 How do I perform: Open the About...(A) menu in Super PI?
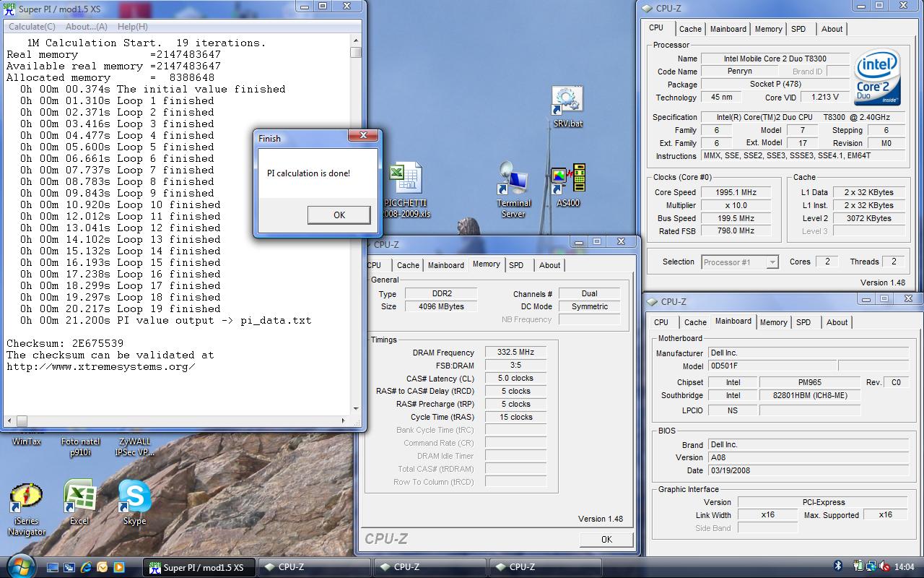coord(87,27)
